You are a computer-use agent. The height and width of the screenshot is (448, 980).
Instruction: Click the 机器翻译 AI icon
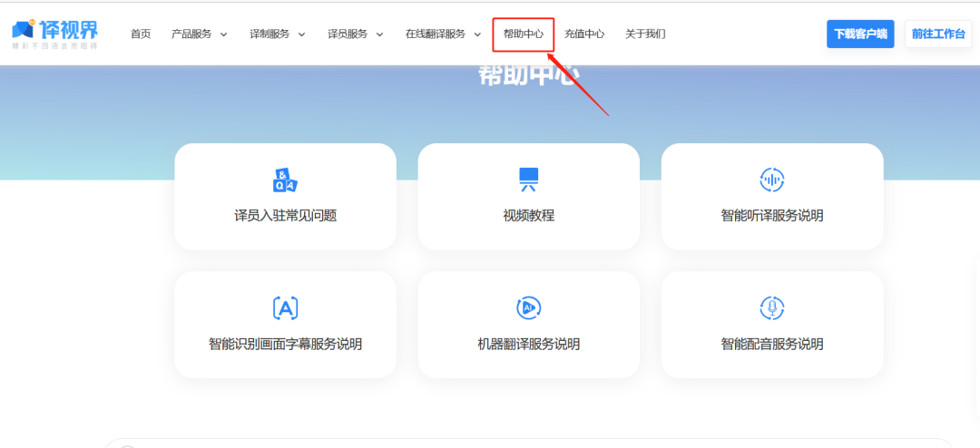(x=529, y=307)
